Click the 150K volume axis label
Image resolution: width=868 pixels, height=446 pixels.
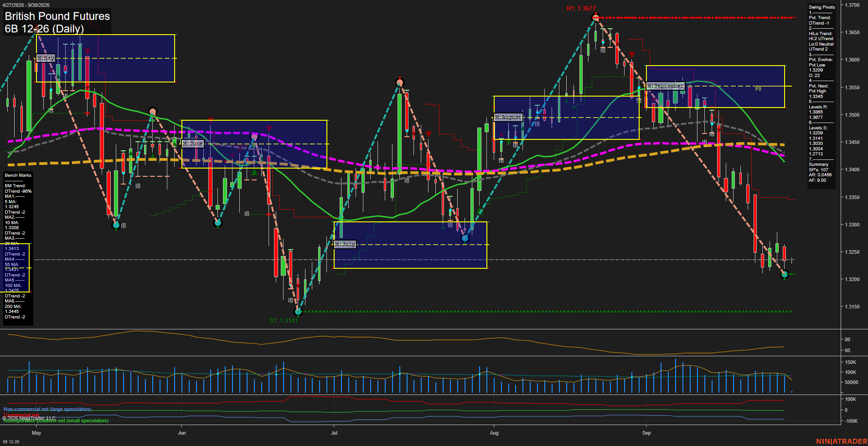(851, 362)
